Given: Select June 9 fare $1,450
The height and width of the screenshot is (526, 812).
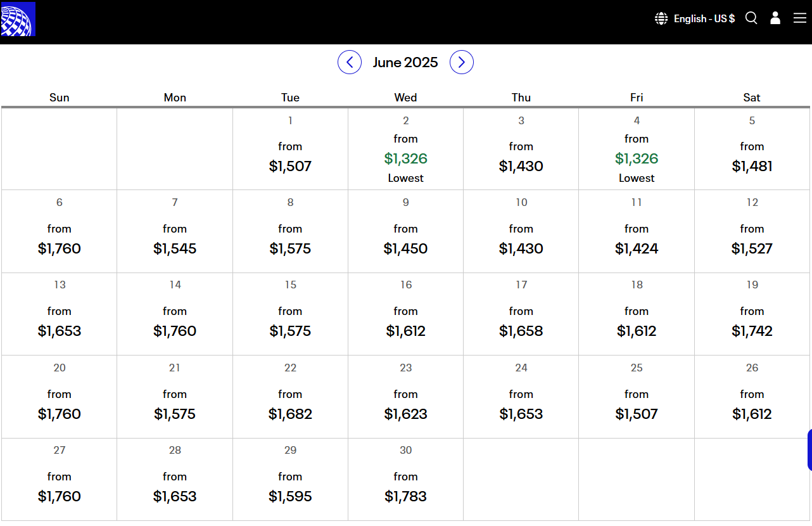Looking at the screenshot, I should click(405, 231).
